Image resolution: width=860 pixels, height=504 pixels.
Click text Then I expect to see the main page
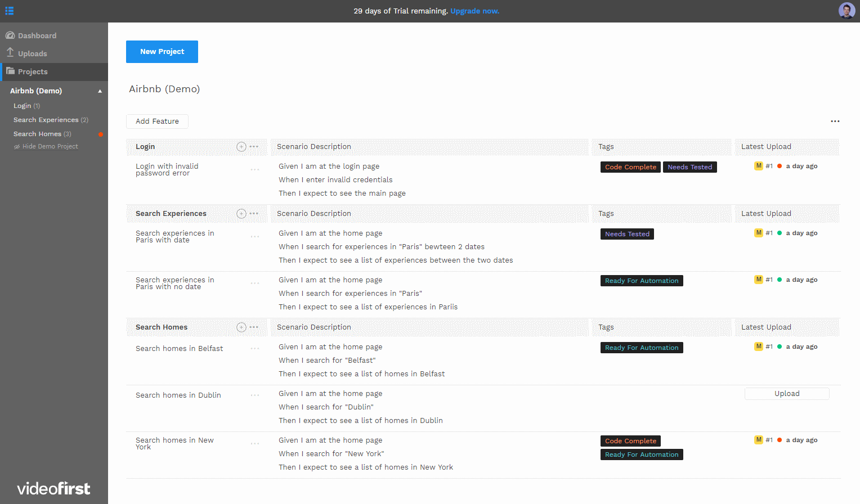(342, 193)
